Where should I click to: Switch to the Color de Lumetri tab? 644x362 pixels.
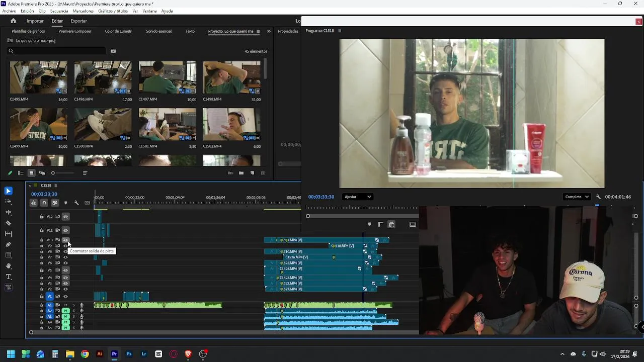[x=119, y=31]
